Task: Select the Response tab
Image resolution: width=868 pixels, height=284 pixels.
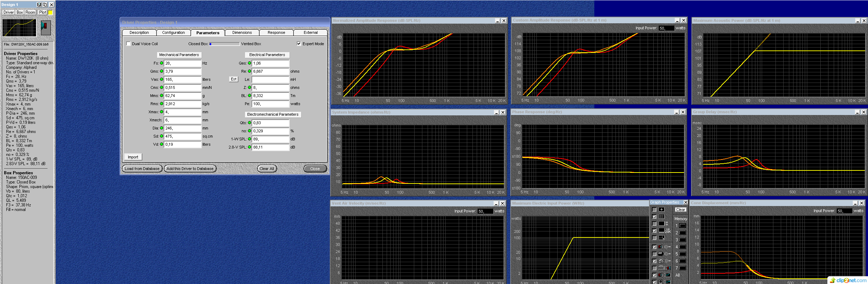Action: coord(276,32)
